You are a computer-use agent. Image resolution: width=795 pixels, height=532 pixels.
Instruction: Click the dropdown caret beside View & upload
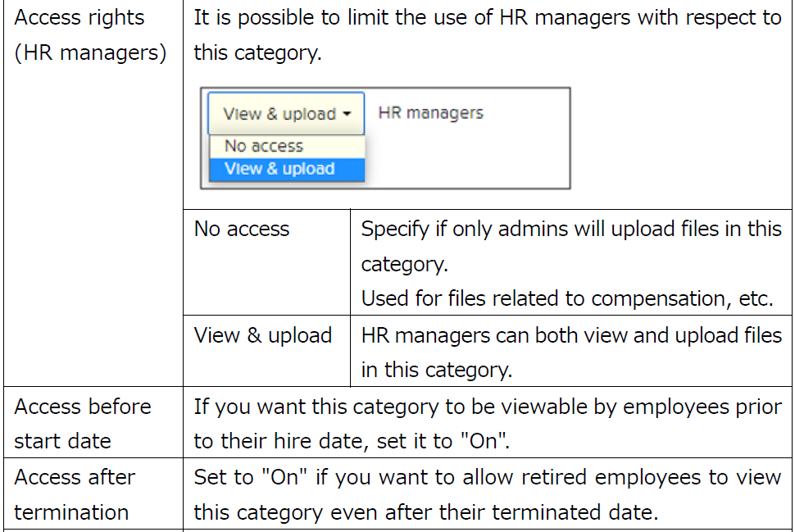point(348,114)
